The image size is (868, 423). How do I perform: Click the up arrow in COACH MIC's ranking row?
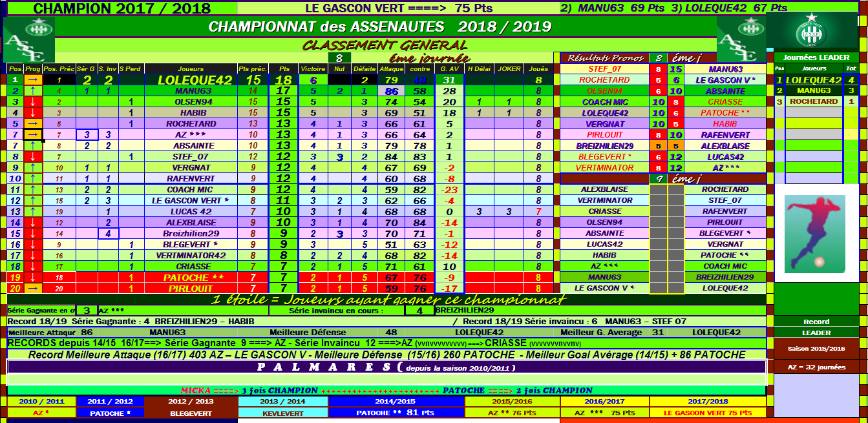click(x=32, y=190)
